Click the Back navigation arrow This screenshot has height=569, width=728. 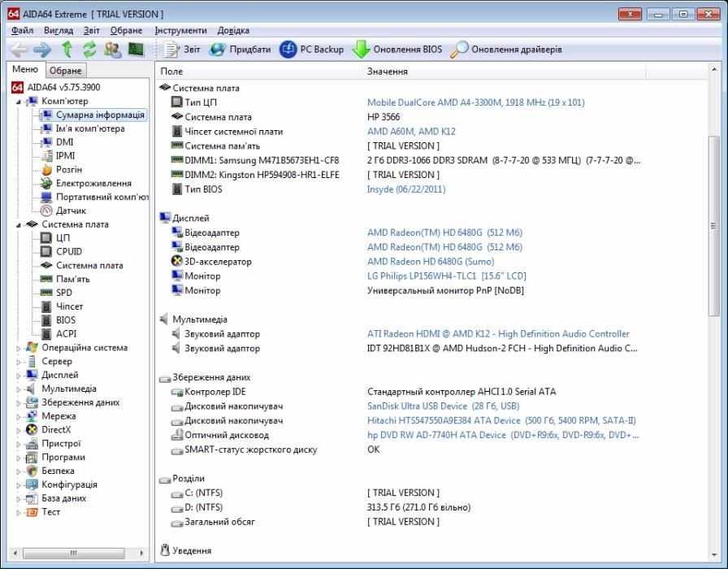19,50
